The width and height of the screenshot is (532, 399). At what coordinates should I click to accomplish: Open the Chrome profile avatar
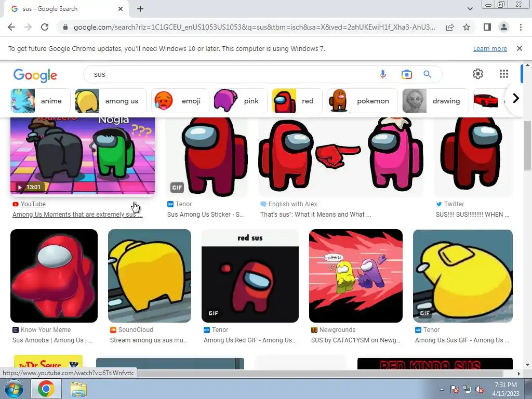pos(504,27)
